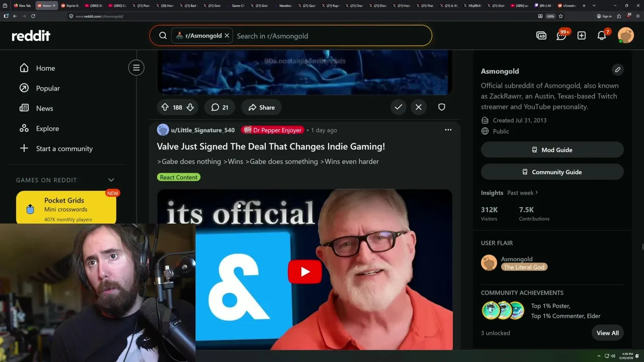
Task: Click the reddit logo
Action: click(31, 36)
